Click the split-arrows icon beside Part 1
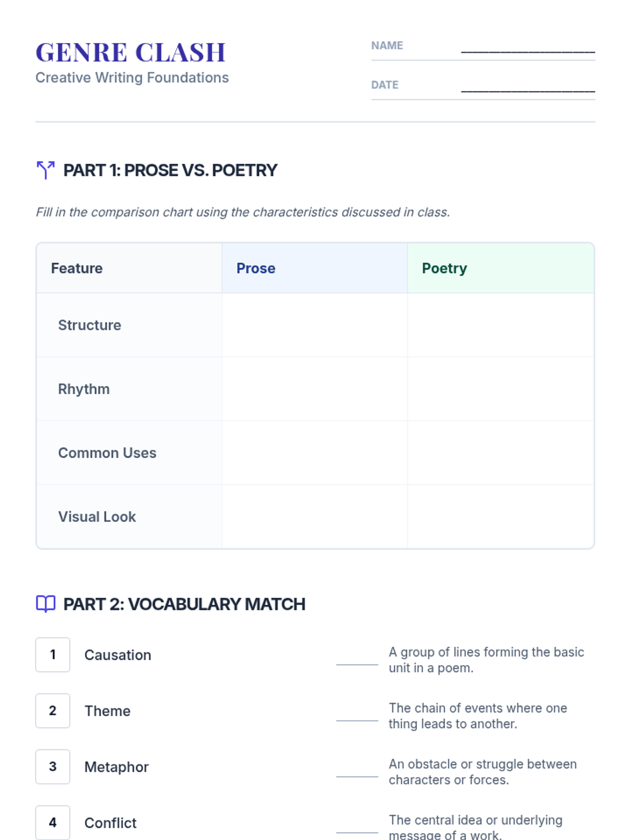 click(x=46, y=170)
